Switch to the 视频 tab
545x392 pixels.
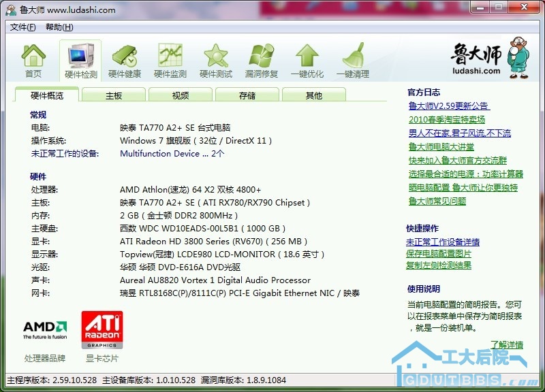(x=181, y=96)
